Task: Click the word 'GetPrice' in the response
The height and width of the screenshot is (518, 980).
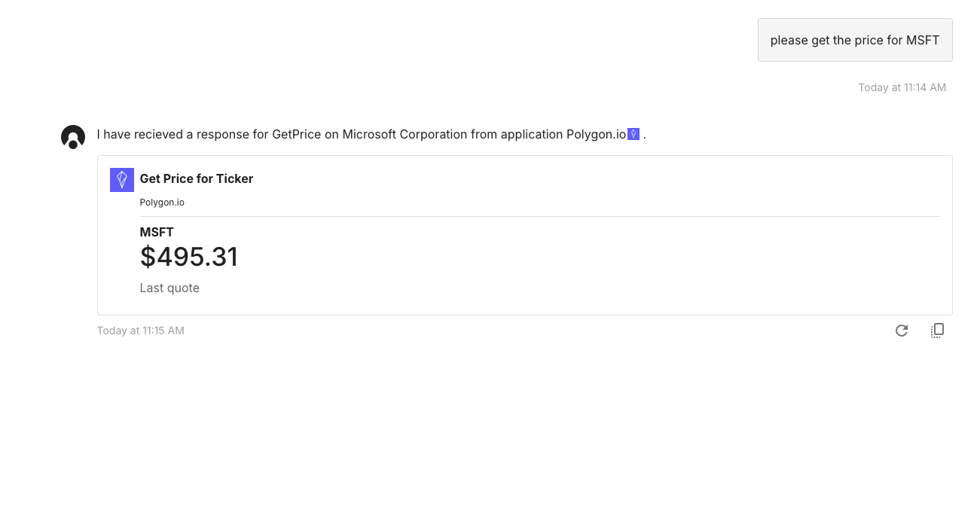Action: coord(297,134)
